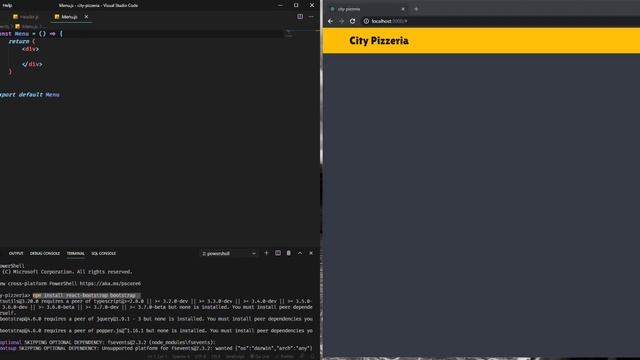The image size is (640, 360).
Task: Click the 'const Menu = () =>' code line
Action: [31, 33]
